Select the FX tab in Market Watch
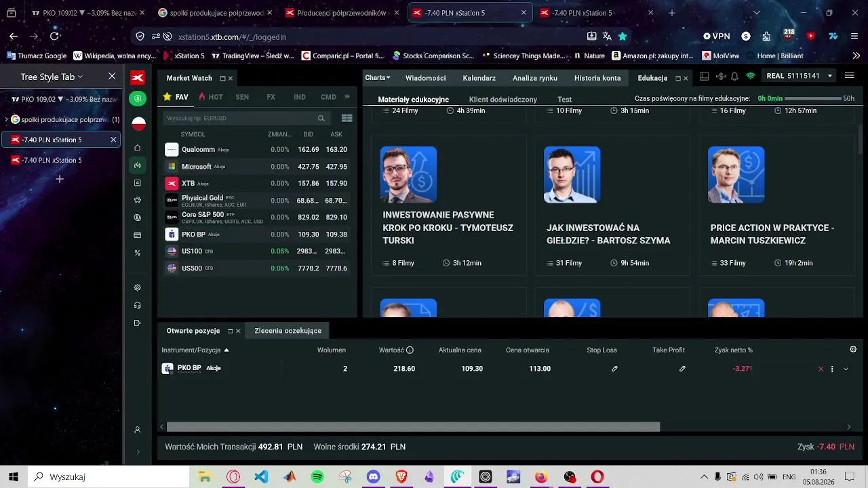 coord(271,97)
